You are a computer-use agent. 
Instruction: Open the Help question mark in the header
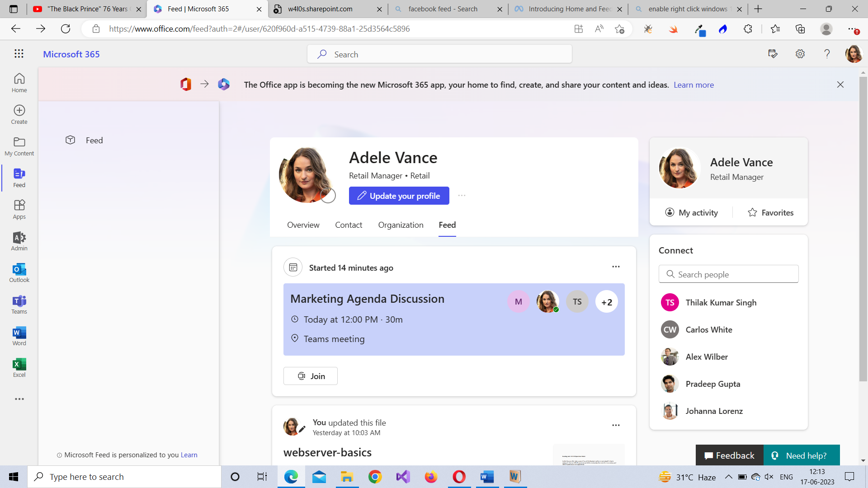click(827, 54)
